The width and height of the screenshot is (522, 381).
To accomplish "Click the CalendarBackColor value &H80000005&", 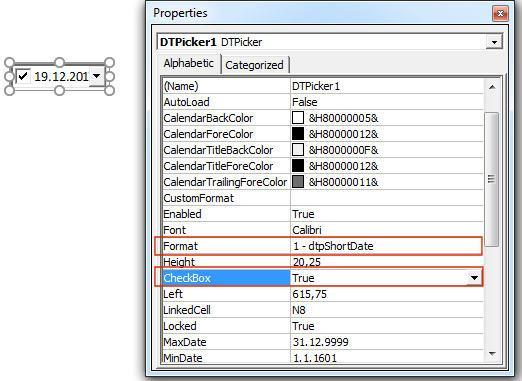I will coord(343,118).
